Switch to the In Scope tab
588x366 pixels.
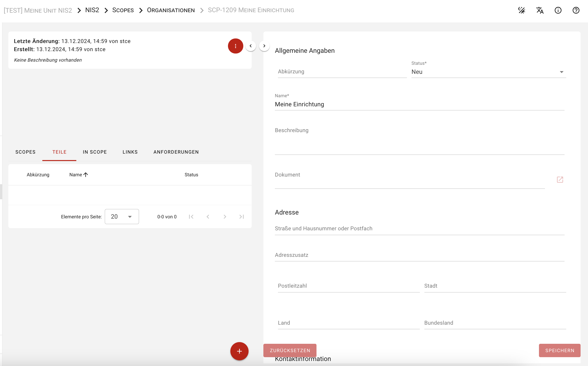(x=95, y=152)
